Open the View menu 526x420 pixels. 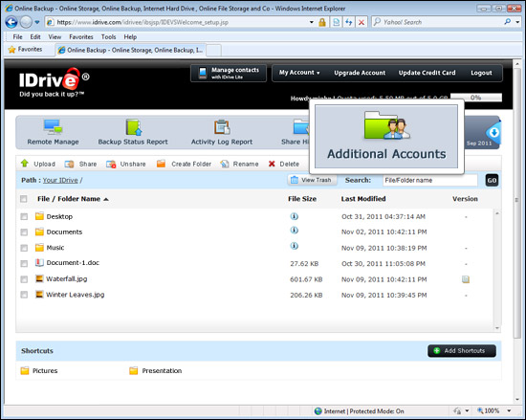pos(55,37)
